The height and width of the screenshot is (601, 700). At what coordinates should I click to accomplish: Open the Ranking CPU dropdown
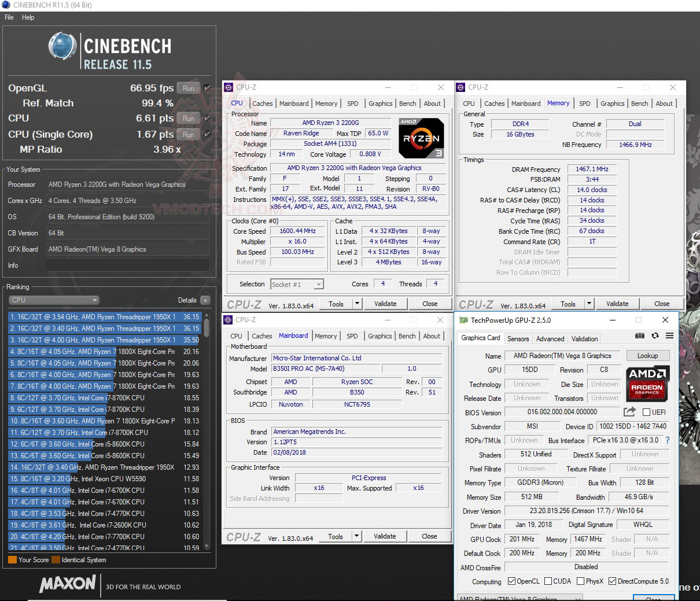54,300
